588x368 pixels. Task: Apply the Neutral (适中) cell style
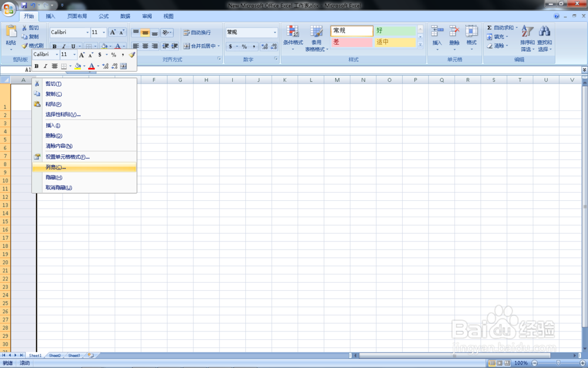[x=395, y=42]
